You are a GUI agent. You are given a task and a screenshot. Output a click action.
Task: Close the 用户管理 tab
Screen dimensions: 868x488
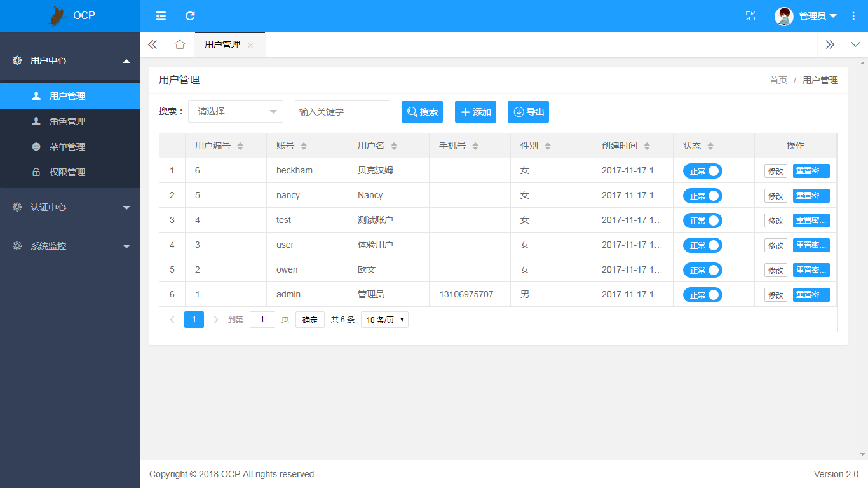tap(250, 45)
